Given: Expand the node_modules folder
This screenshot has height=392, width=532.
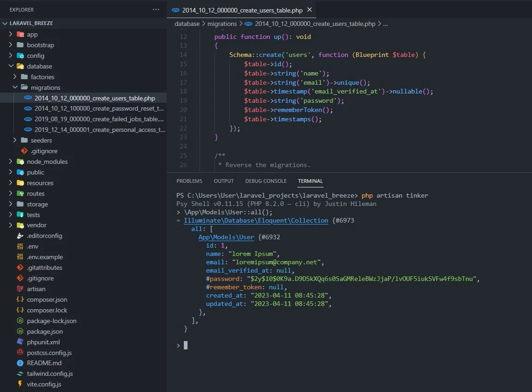Looking at the screenshot, I should 11,162.
